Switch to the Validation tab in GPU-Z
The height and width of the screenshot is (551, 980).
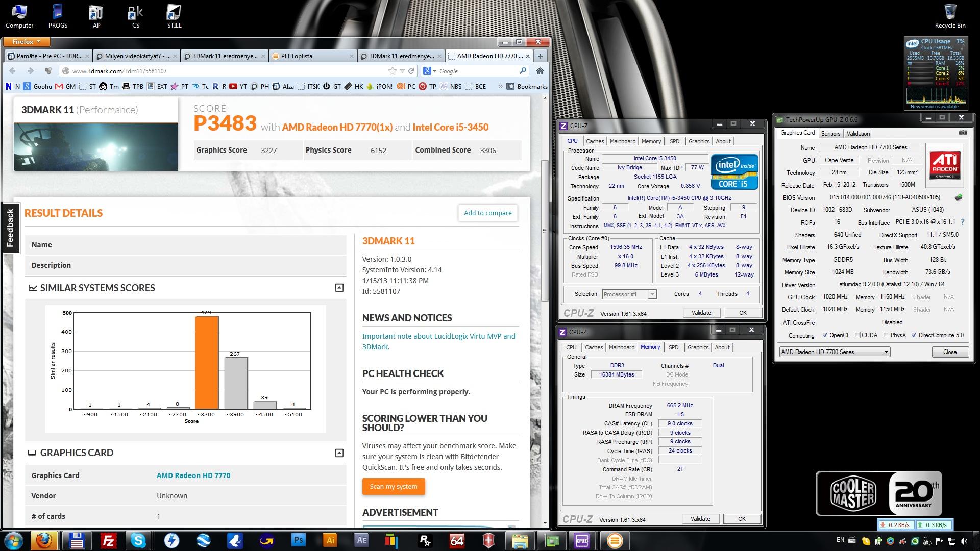coord(858,134)
